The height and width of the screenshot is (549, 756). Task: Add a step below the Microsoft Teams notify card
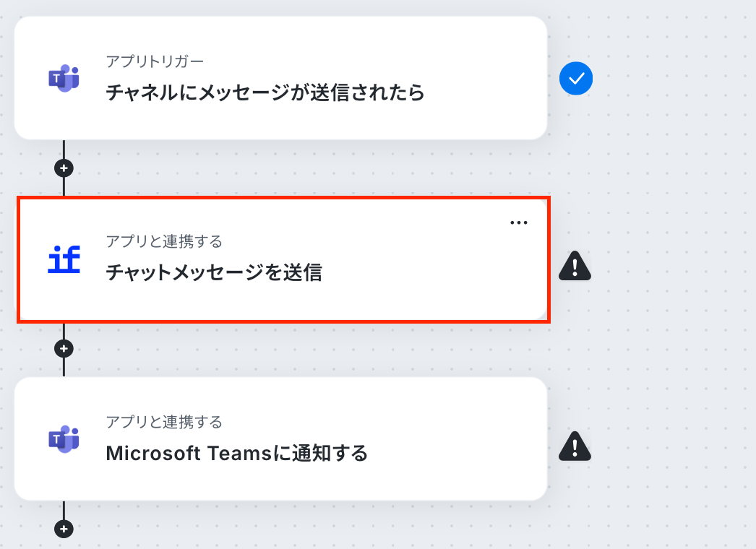[64, 529]
